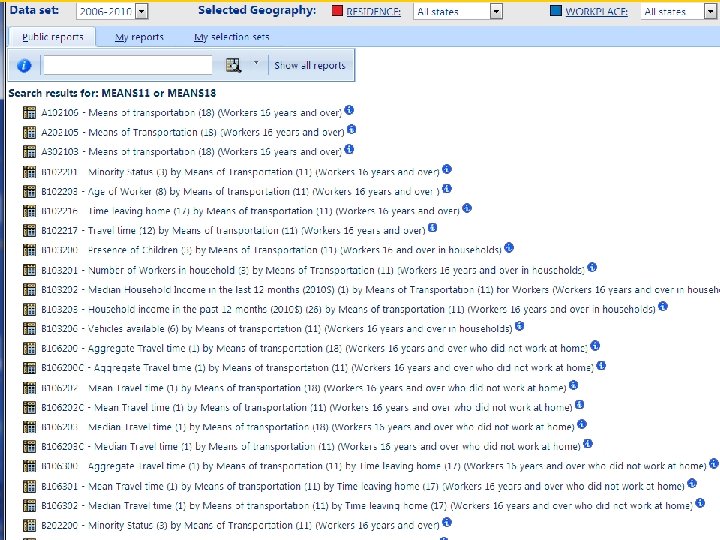Click table icon for B106202C Mean Travel time
The width and height of the screenshot is (720, 540).
pos(29,407)
